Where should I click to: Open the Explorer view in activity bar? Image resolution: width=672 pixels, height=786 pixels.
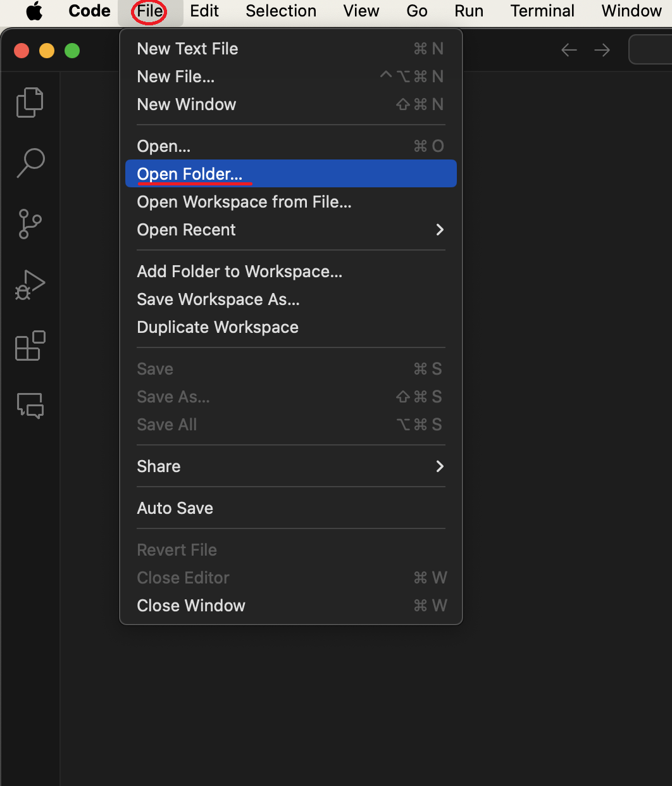click(30, 102)
